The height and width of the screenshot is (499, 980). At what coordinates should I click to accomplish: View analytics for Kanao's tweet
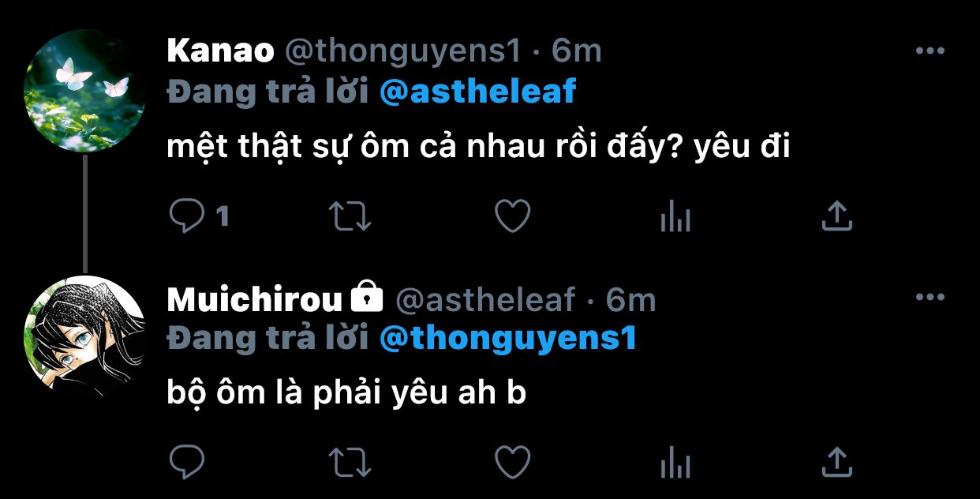coord(675,216)
